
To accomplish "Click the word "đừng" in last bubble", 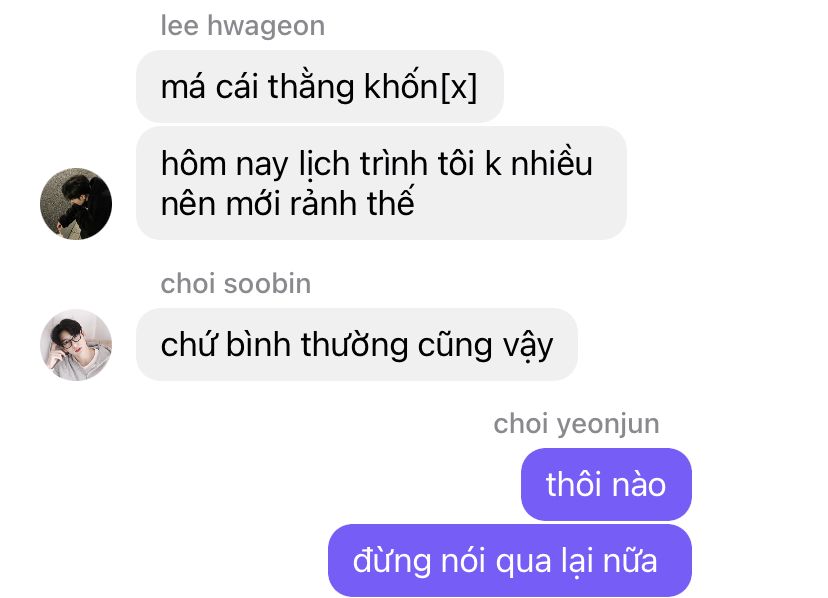I will [x=391, y=561].
